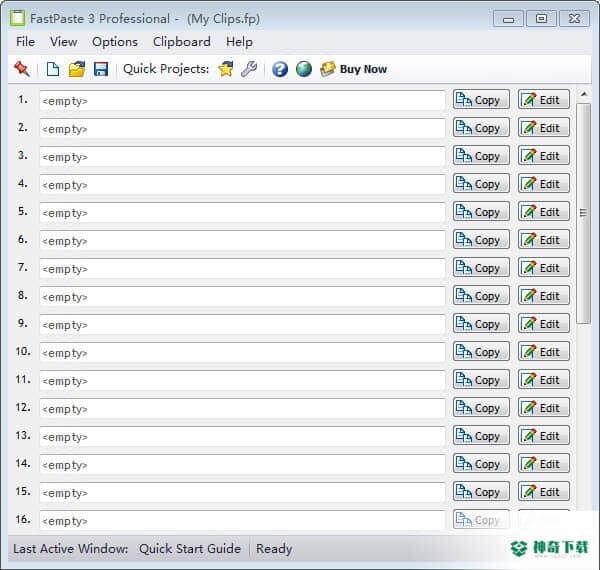The height and width of the screenshot is (570, 600).
Task: Open Quick Projects star favorites icon
Action: 226,69
